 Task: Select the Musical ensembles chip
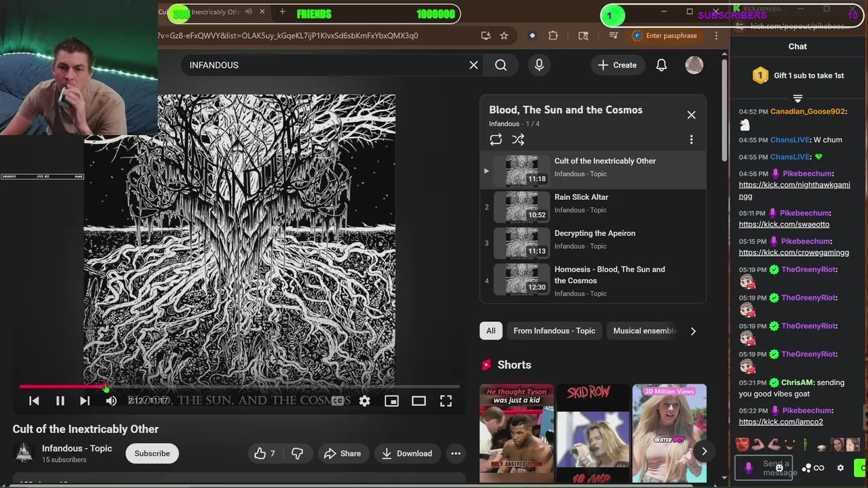click(x=645, y=331)
